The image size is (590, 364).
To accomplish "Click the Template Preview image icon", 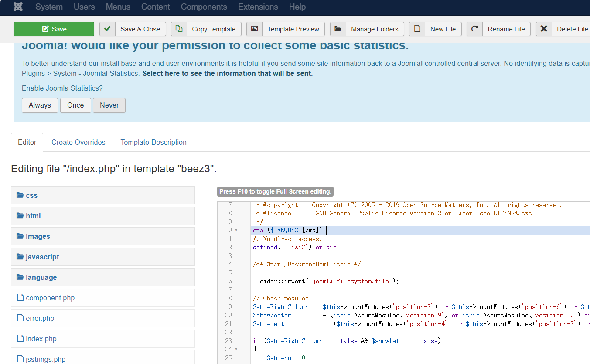I will [254, 29].
